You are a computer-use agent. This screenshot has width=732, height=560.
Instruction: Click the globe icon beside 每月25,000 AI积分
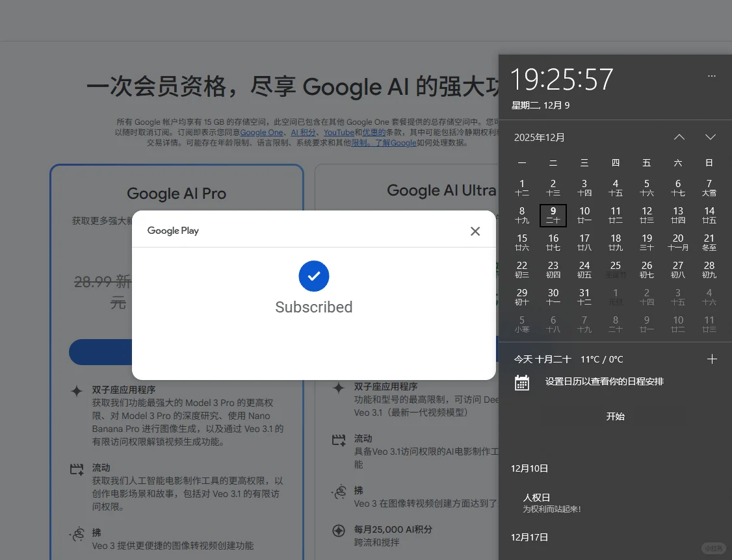[339, 529]
